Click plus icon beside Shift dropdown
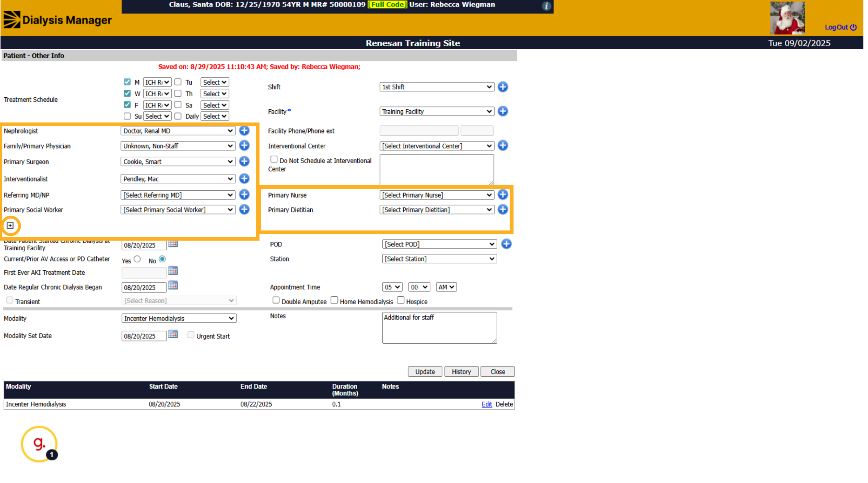Viewport: 868px width, 483px height. 503,87
